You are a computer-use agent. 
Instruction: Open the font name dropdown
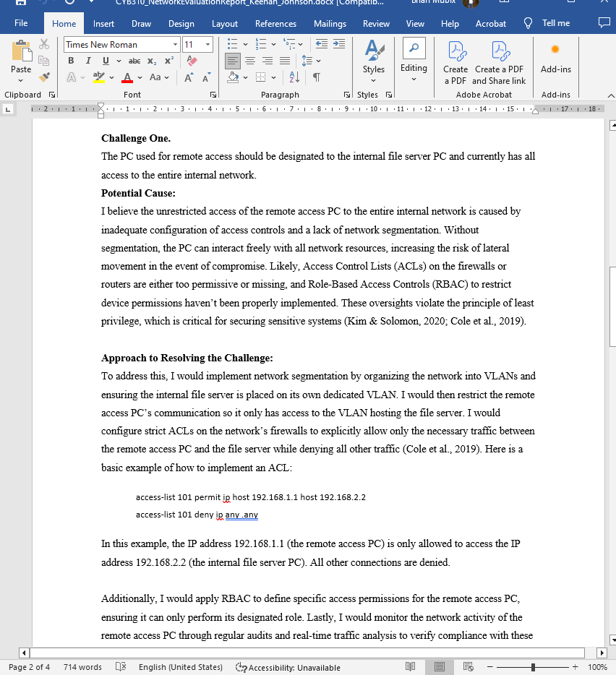(175, 44)
